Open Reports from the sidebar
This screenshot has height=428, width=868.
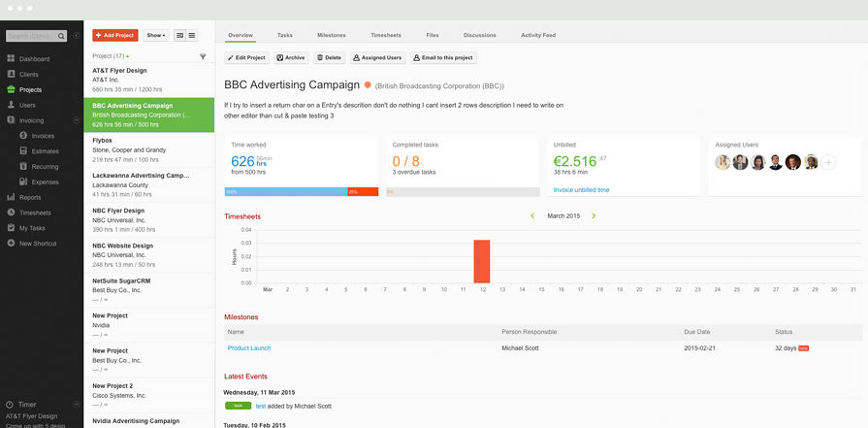pyautogui.click(x=11, y=197)
